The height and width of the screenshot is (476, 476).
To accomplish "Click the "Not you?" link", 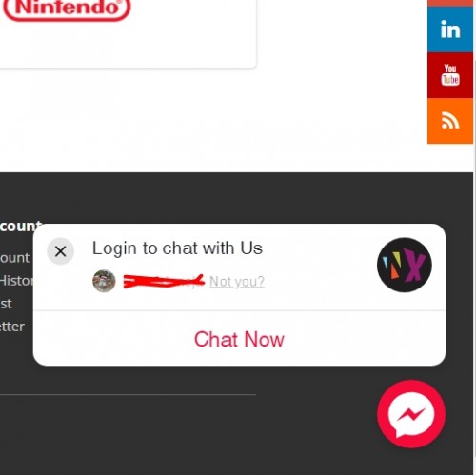I will click(237, 282).
